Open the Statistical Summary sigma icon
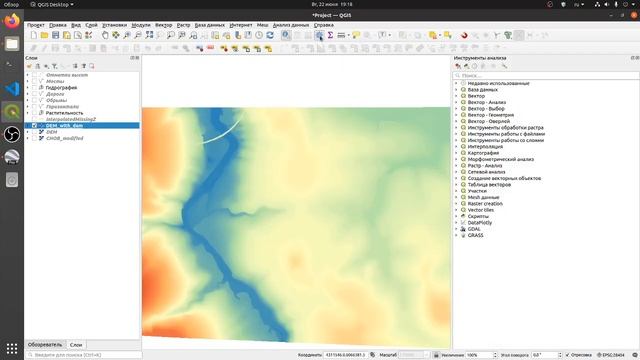Viewport: 640px width, 360px height. pos(330,36)
